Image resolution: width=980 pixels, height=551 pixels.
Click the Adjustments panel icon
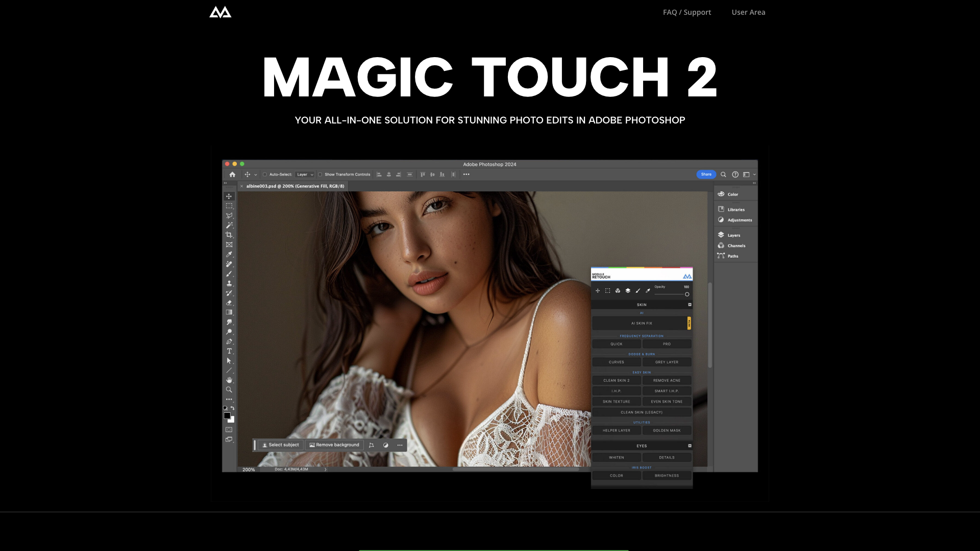(x=721, y=220)
